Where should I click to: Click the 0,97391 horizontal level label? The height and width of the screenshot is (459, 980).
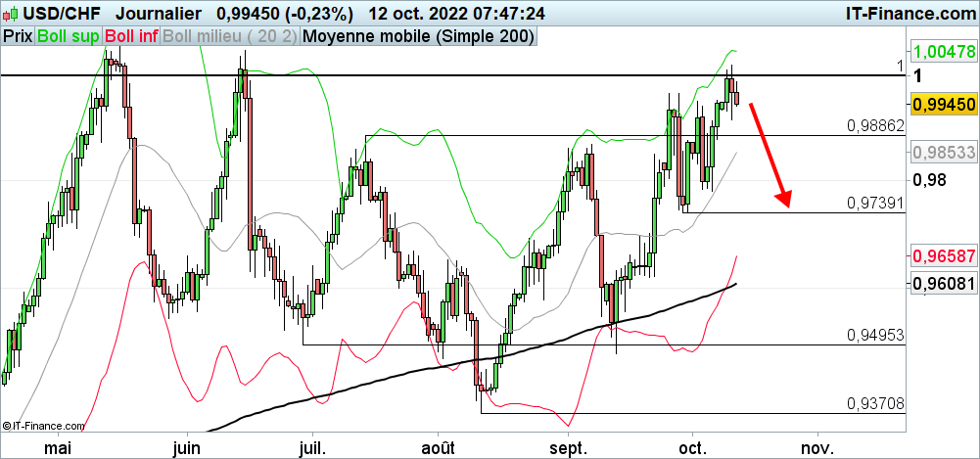click(x=875, y=203)
